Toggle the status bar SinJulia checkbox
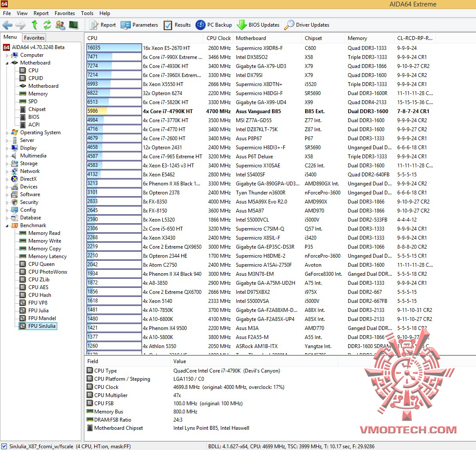This screenshot has height=450, width=476. coord(4,447)
